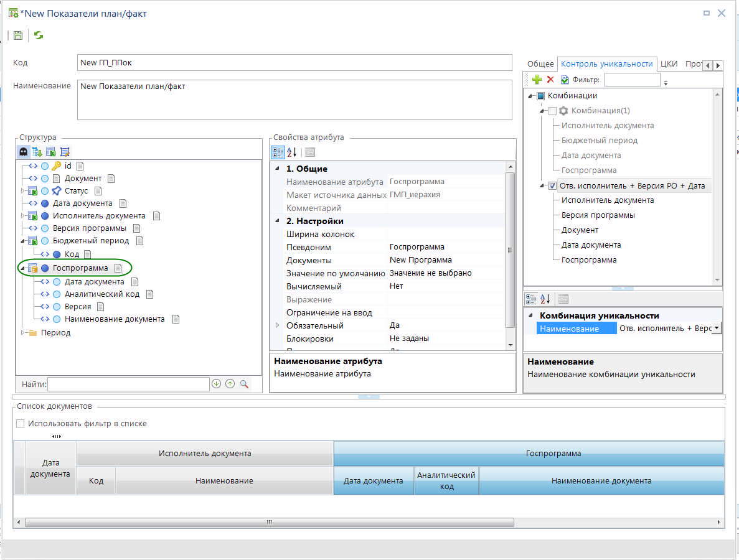Switch to the Общее tab

tap(540, 63)
